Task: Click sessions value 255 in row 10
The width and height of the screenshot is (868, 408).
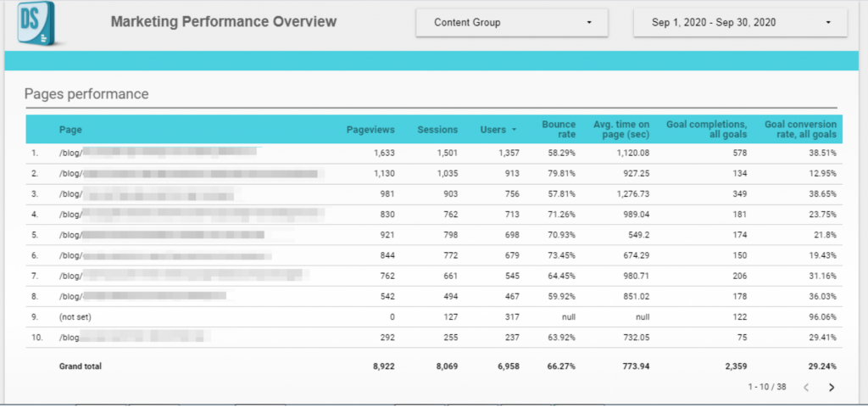Action: (450, 338)
